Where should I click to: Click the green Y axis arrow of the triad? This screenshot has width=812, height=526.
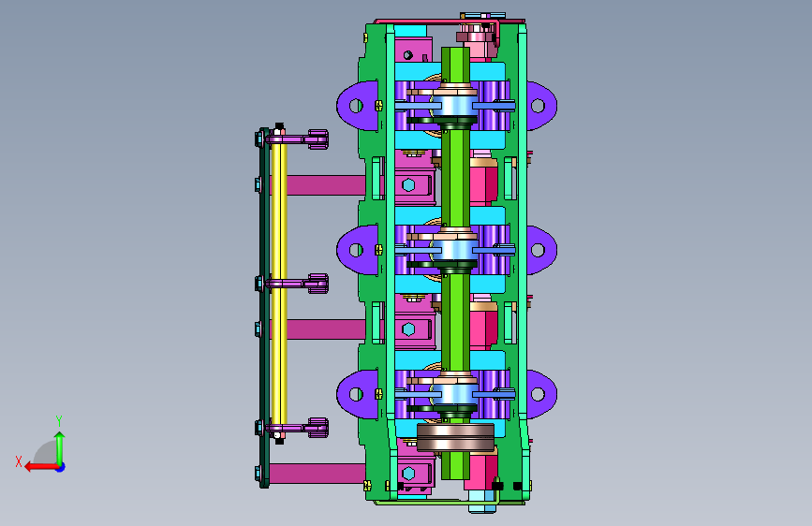(x=60, y=447)
